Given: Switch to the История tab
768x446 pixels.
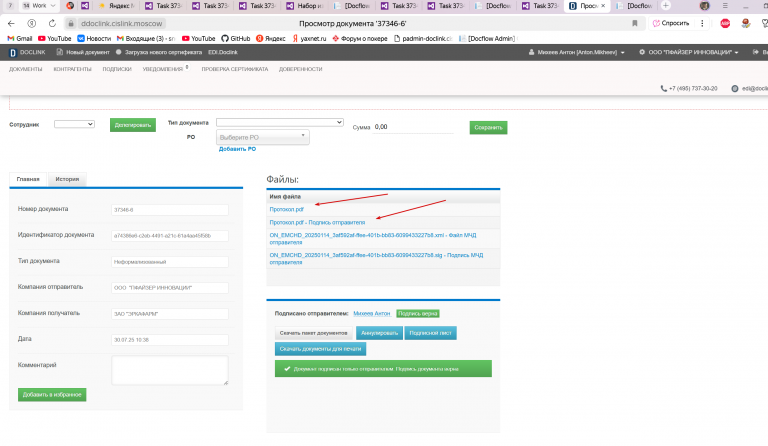Looking at the screenshot, I should click(67, 179).
